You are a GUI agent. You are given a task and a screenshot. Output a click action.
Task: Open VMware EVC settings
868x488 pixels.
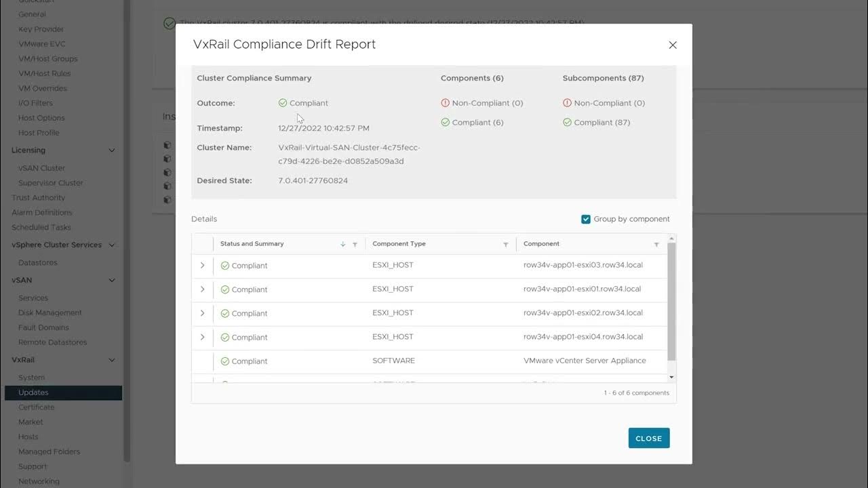(x=42, y=44)
